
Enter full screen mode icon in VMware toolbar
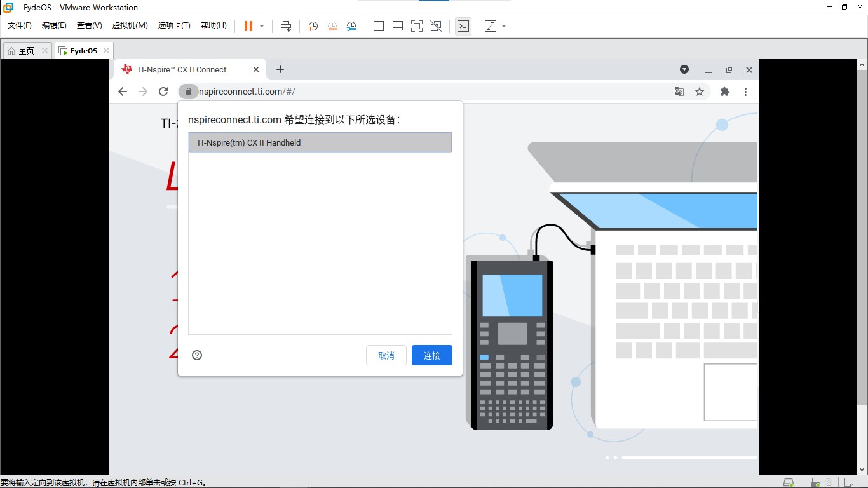[417, 26]
